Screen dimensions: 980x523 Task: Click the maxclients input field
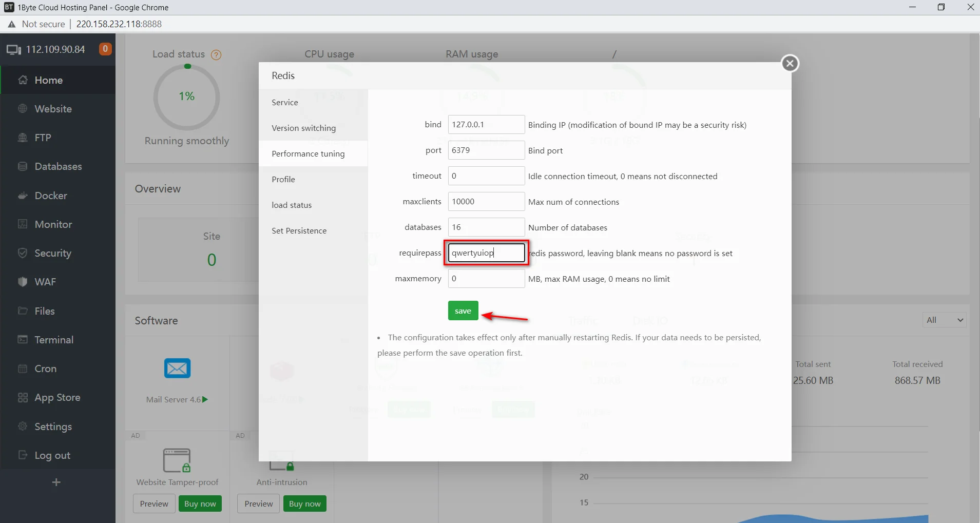486,201
